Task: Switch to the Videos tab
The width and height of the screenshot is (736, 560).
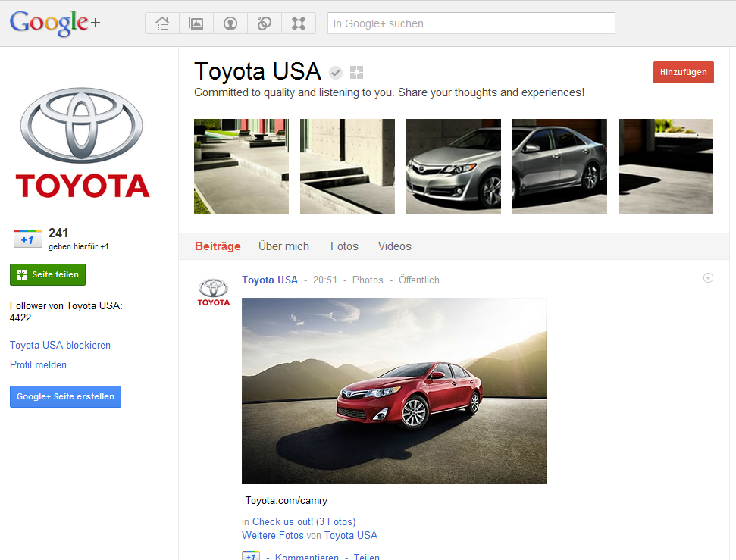Action: [x=395, y=246]
